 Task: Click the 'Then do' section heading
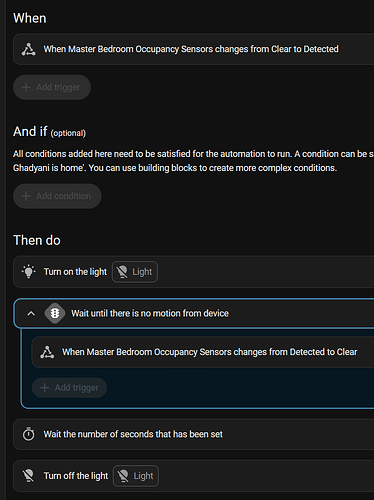pos(37,240)
